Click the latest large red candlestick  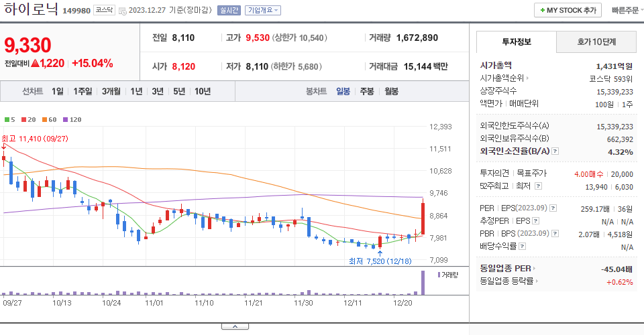coord(423,220)
